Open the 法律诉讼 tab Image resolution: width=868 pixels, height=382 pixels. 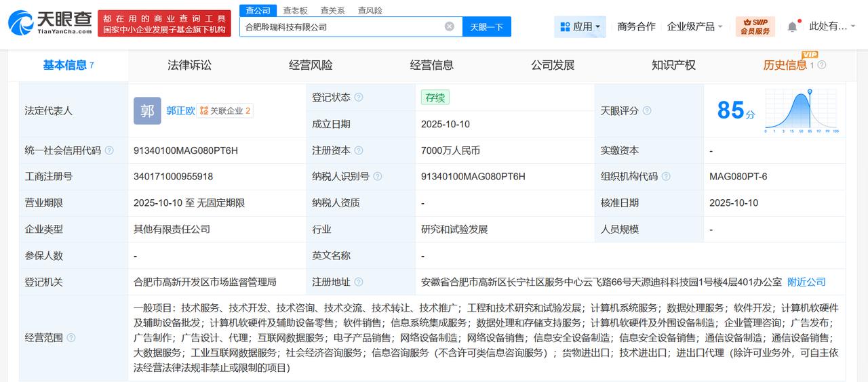(x=189, y=65)
